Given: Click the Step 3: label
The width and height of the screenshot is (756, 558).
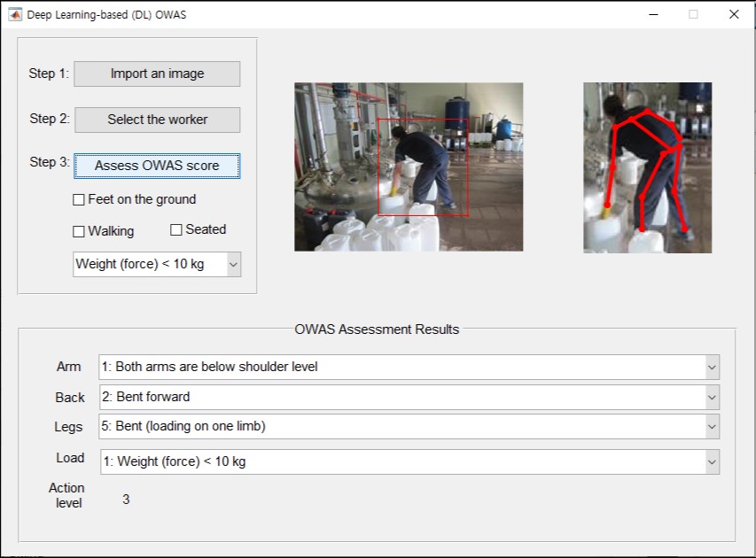Looking at the screenshot, I should pyautogui.click(x=50, y=162).
